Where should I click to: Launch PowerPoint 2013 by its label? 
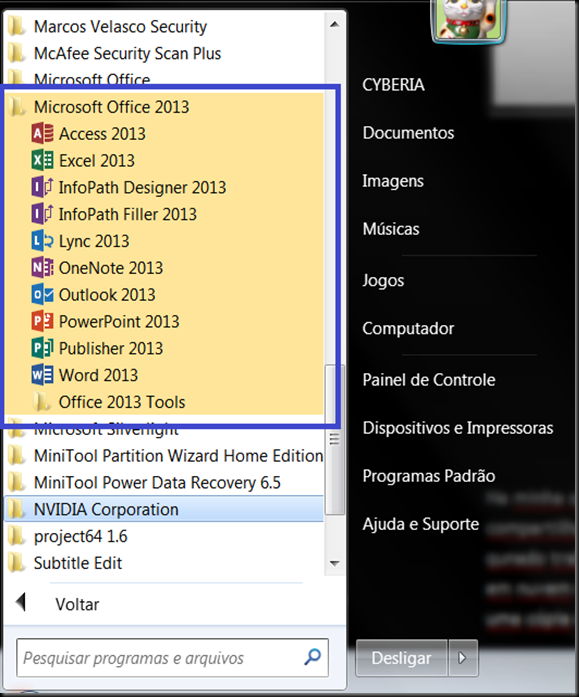[x=119, y=321]
